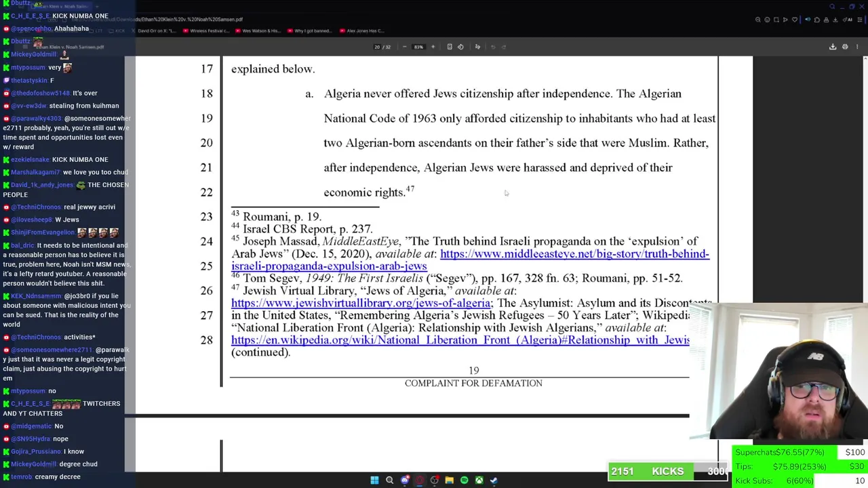The width and height of the screenshot is (868, 488).
Task: Take a snapshot with the snapshot icon
Action: tap(776, 20)
